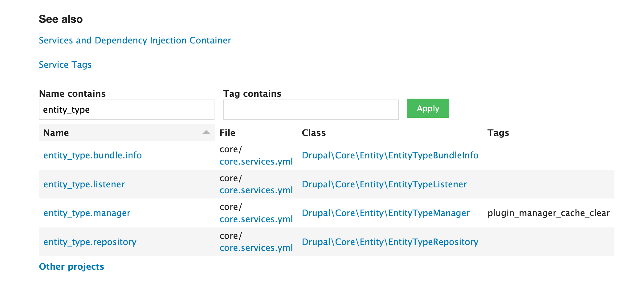Click the Name contains label
The width and height of the screenshot is (644, 294).
(72, 94)
